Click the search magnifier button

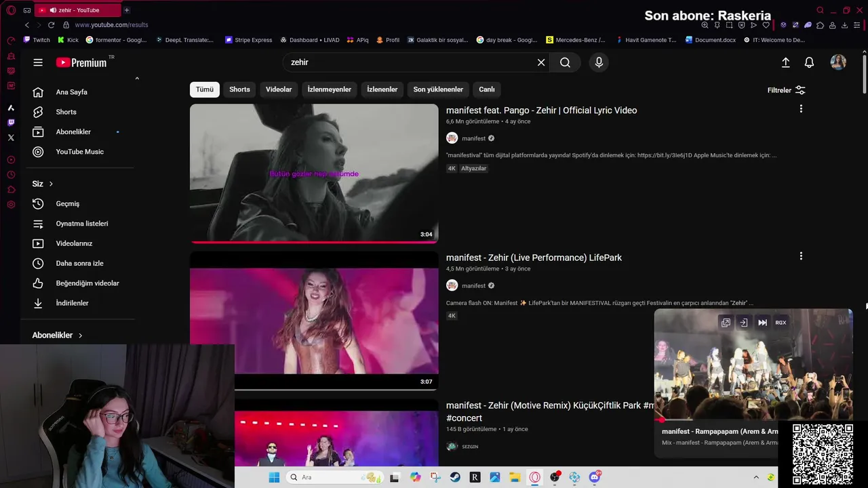565,62
